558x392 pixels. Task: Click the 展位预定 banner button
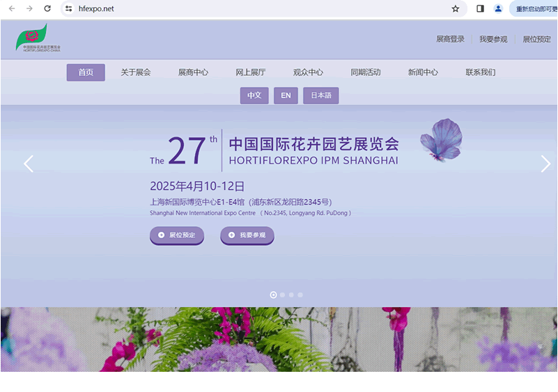pyautogui.click(x=177, y=235)
